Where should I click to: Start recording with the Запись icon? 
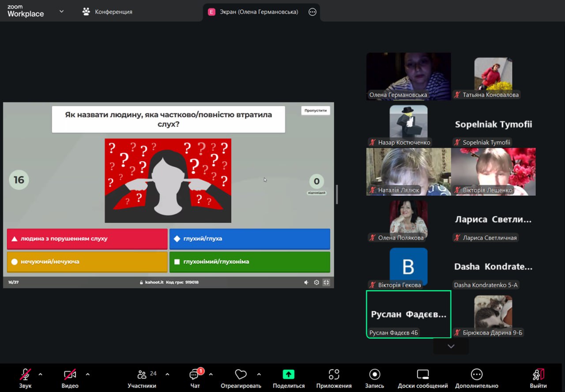point(374,375)
